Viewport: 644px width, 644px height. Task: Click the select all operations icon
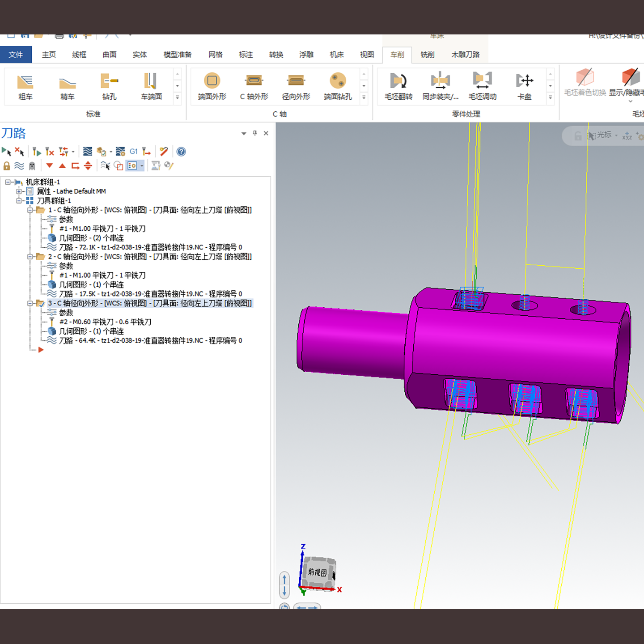[x=6, y=152]
